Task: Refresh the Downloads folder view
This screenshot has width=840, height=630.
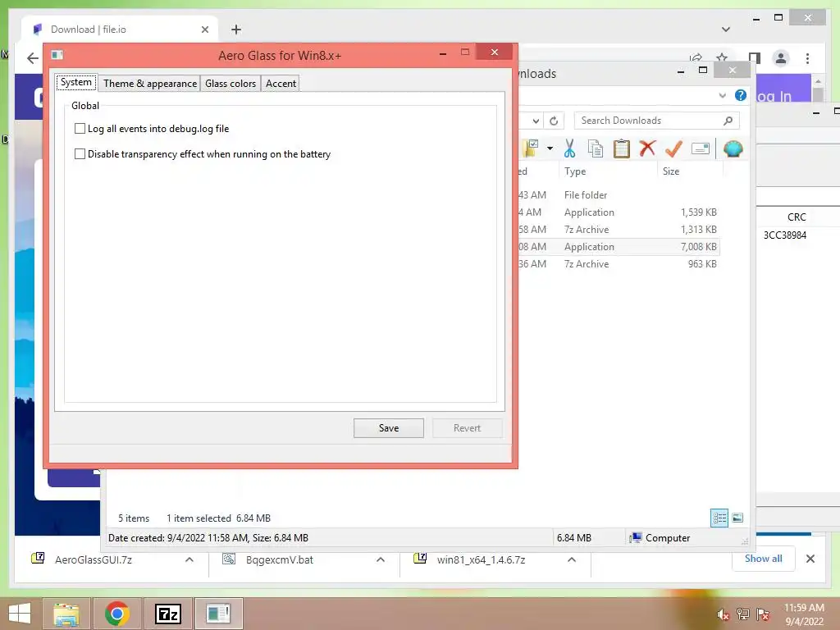Action: point(554,121)
